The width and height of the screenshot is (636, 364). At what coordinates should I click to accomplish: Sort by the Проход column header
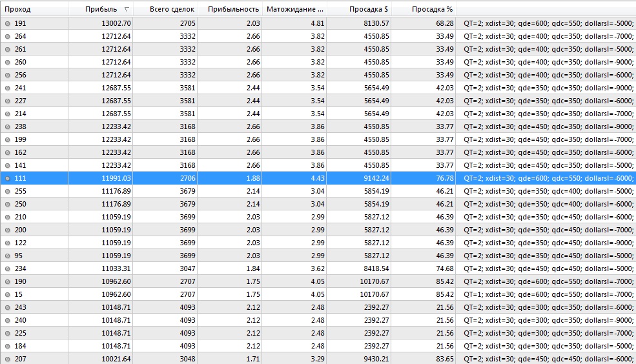click(34, 9)
